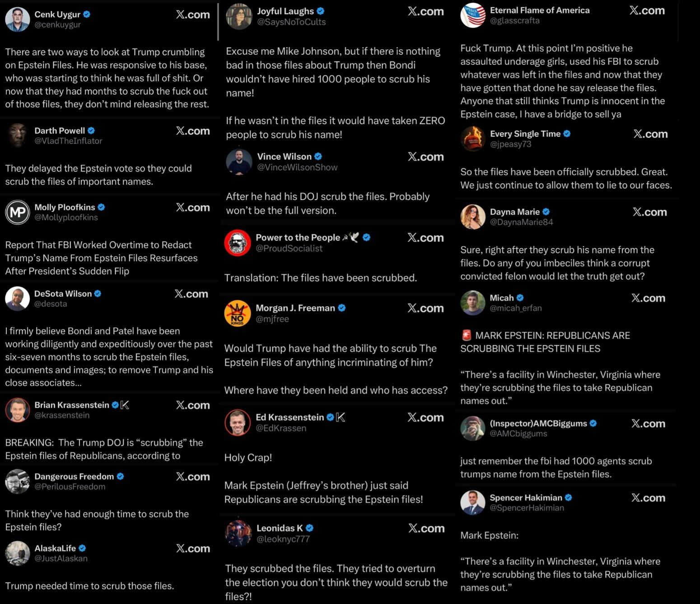The height and width of the screenshot is (604, 700).
Task: Open the Dangerous Freedom profile picture
Action: [x=18, y=481]
